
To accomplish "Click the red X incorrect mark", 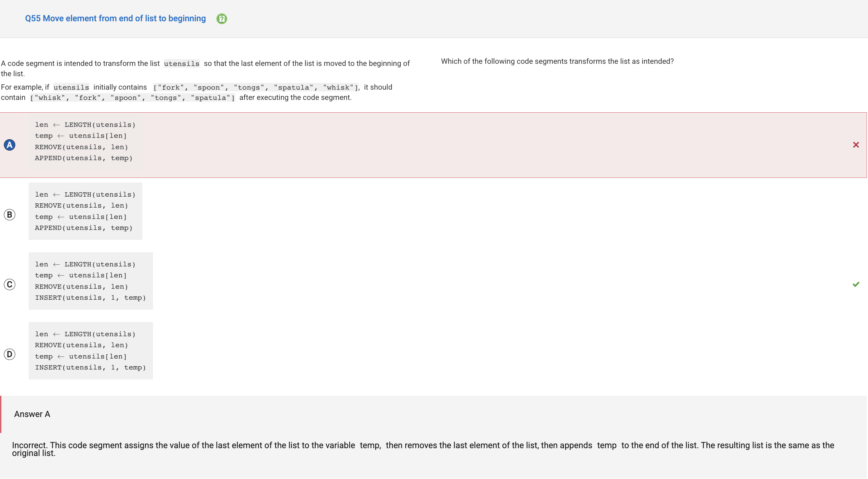I will 856,145.
